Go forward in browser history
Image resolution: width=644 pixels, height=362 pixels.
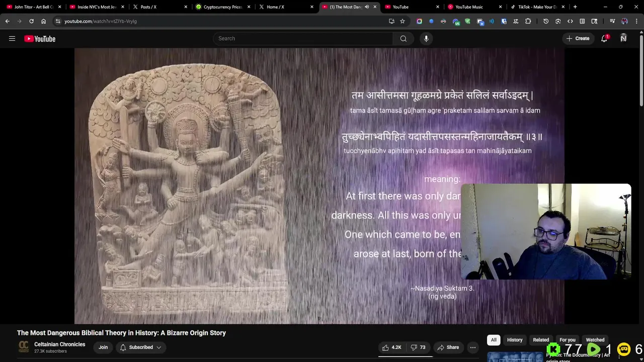click(19, 21)
